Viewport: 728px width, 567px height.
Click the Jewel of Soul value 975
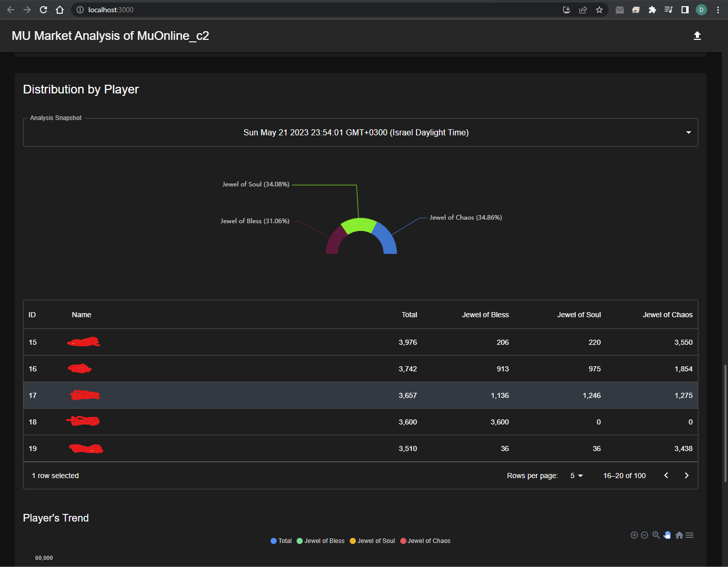point(595,369)
